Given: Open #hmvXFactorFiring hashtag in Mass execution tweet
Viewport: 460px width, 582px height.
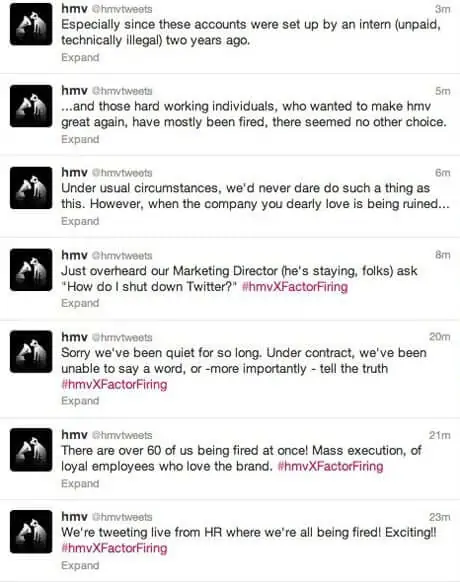Looking at the screenshot, I should pyautogui.click(x=330, y=466).
